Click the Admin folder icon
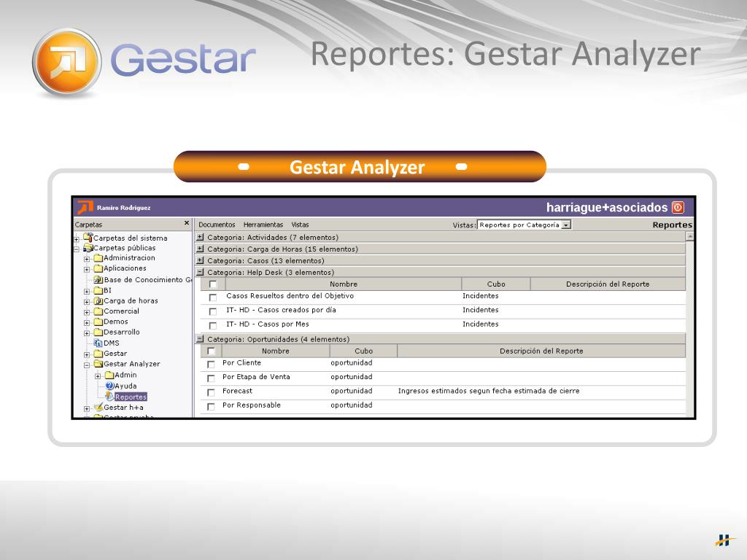Viewport: 747px width, 560px height. pos(109,376)
